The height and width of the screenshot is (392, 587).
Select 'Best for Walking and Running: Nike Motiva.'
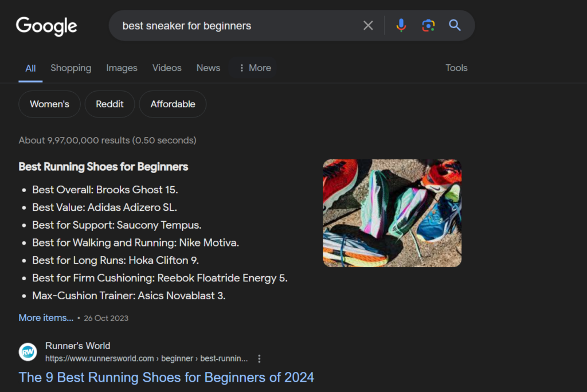[135, 242]
